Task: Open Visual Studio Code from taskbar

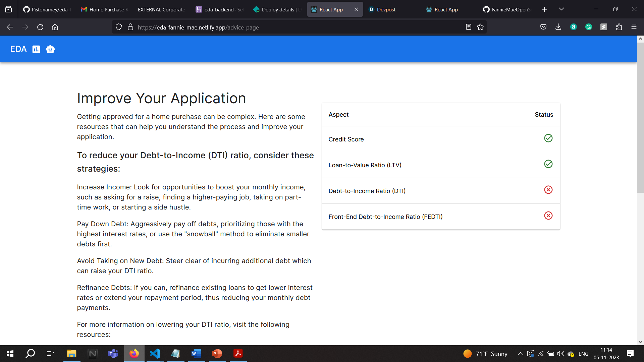Action: [x=155, y=354]
